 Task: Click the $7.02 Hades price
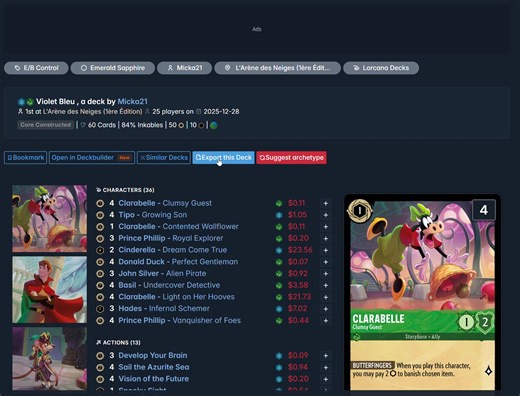297,308
